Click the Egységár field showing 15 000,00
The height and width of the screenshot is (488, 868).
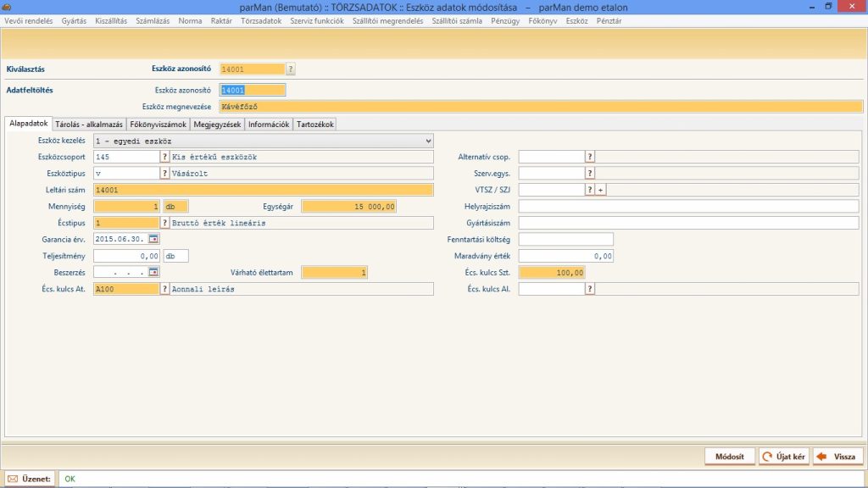(x=348, y=207)
